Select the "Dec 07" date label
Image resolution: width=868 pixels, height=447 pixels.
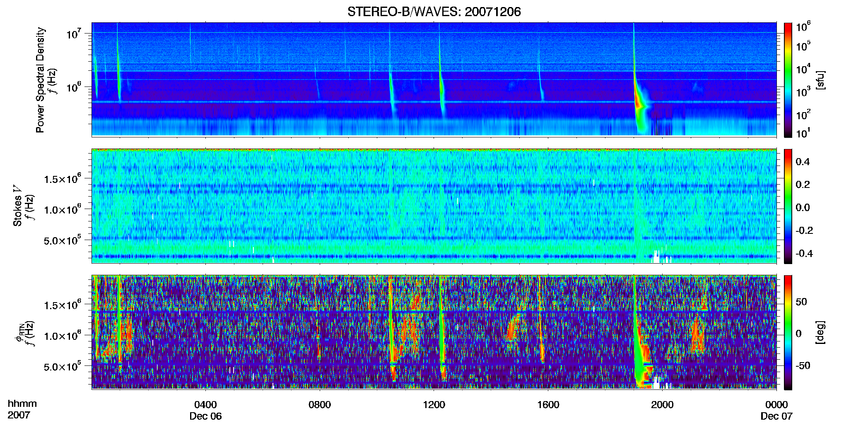point(776,416)
